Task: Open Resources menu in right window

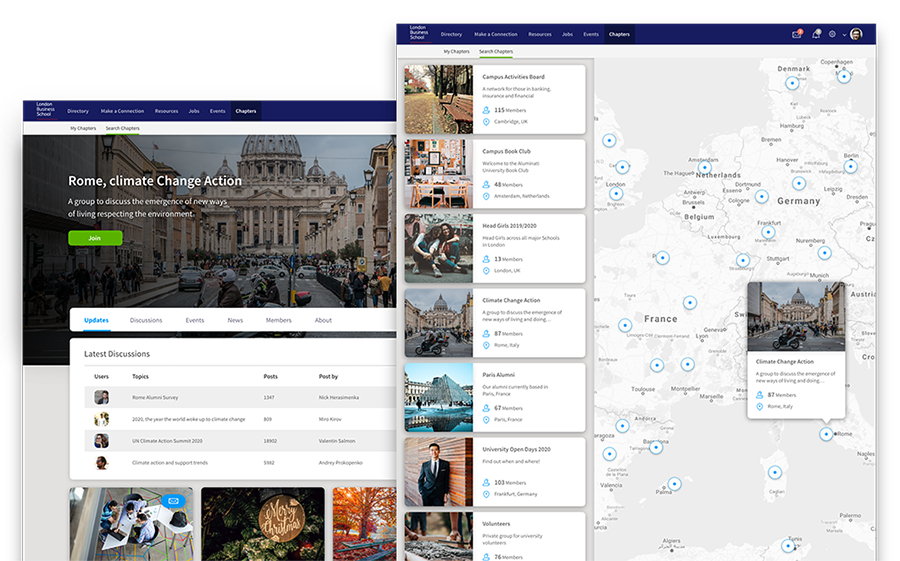Action: pyautogui.click(x=540, y=34)
